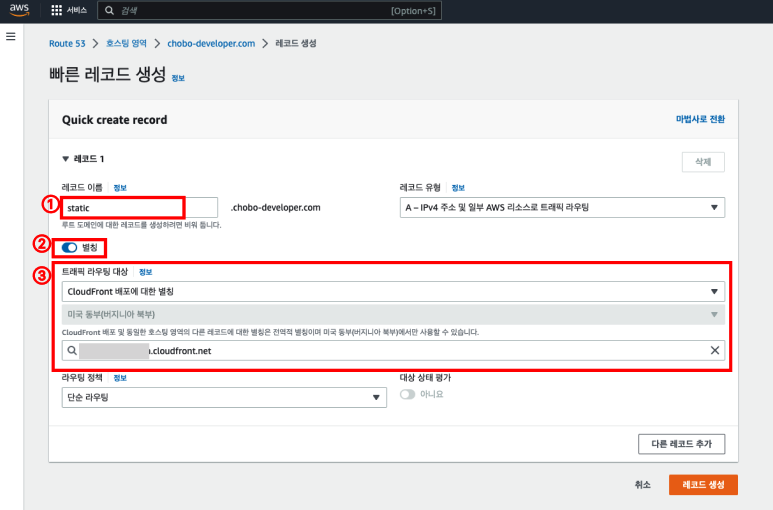
Task: Click the magnifier icon in CloudFront target field
Action: pyautogui.click(x=72, y=350)
